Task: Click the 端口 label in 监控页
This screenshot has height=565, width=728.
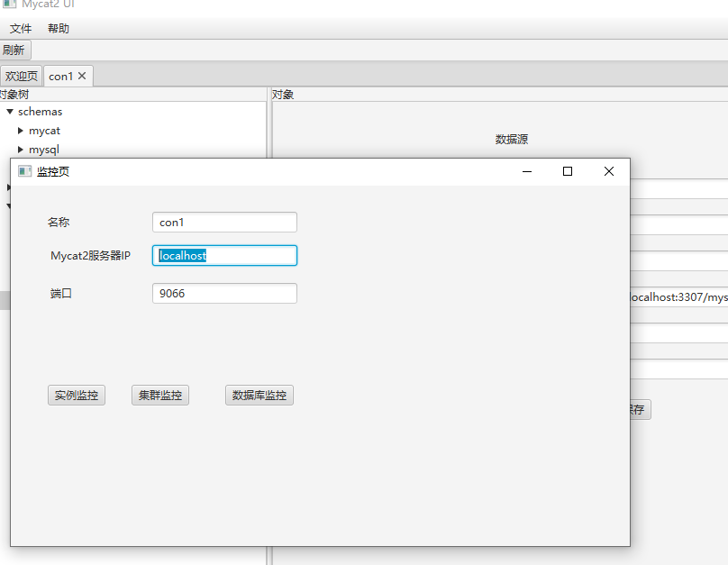Action: [x=61, y=294]
